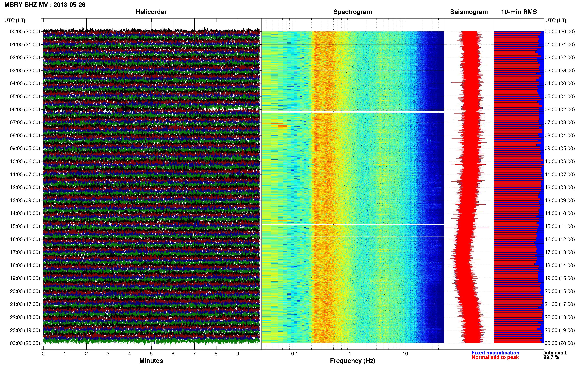Click the 10 tick on Frequency axis
The height and width of the screenshot is (368, 588).
pos(405,354)
